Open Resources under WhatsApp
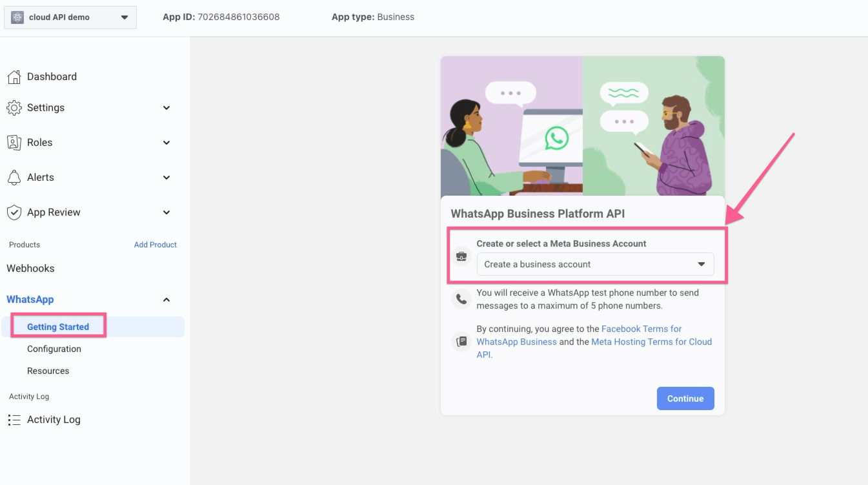Screen dimensions: 868x485 click(x=48, y=371)
